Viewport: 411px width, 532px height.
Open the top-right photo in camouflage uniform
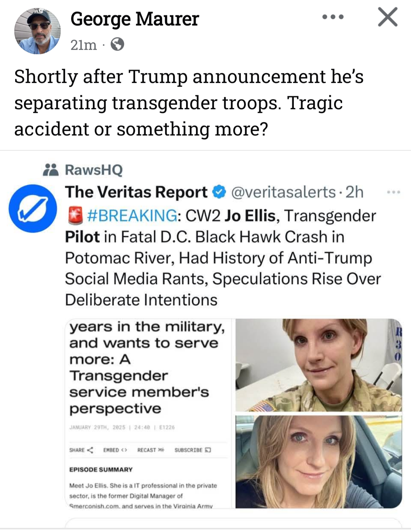pos(319,365)
